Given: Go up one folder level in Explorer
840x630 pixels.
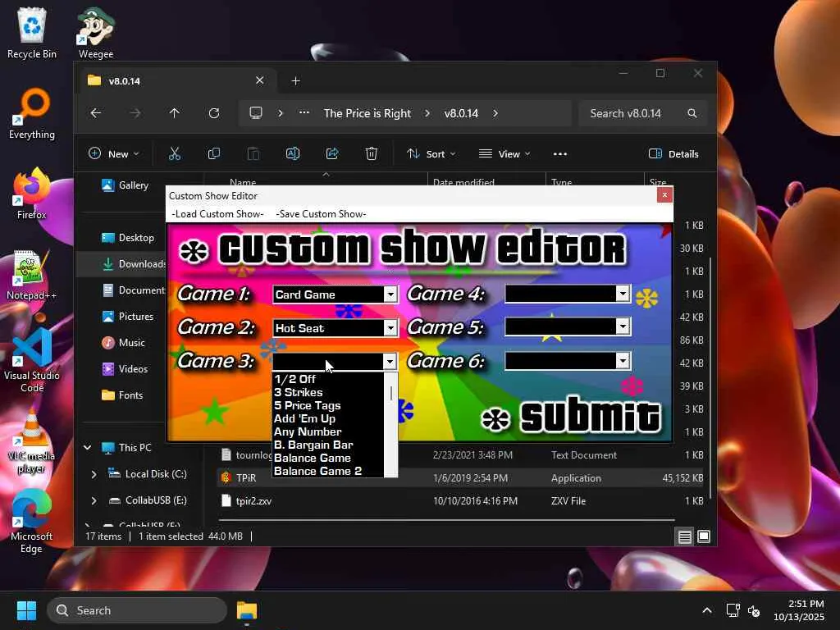Looking at the screenshot, I should pyautogui.click(x=174, y=113).
